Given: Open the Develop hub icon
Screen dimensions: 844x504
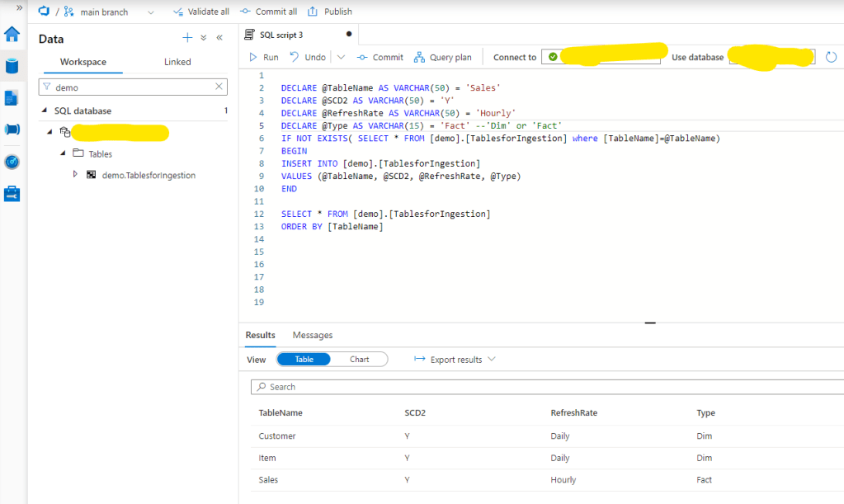Looking at the screenshot, I should (x=11, y=97).
